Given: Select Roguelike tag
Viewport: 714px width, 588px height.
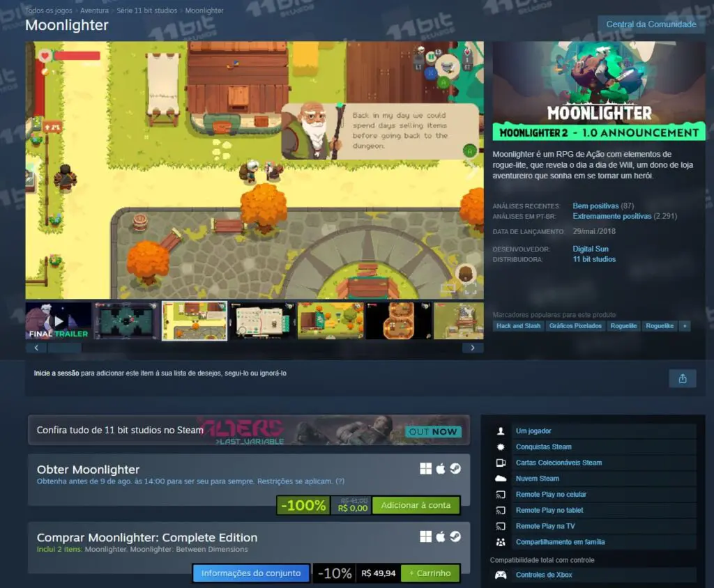Looking at the screenshot, I should click(660, 326).
